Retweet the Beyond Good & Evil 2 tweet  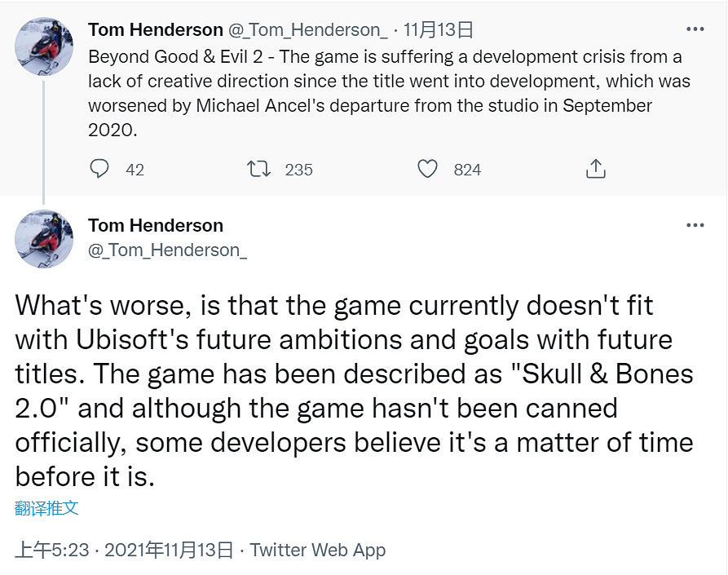[x=258, y=169]
